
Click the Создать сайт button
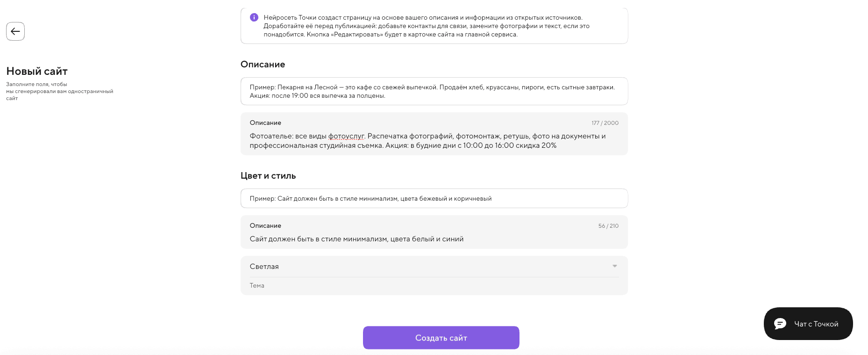441,338
